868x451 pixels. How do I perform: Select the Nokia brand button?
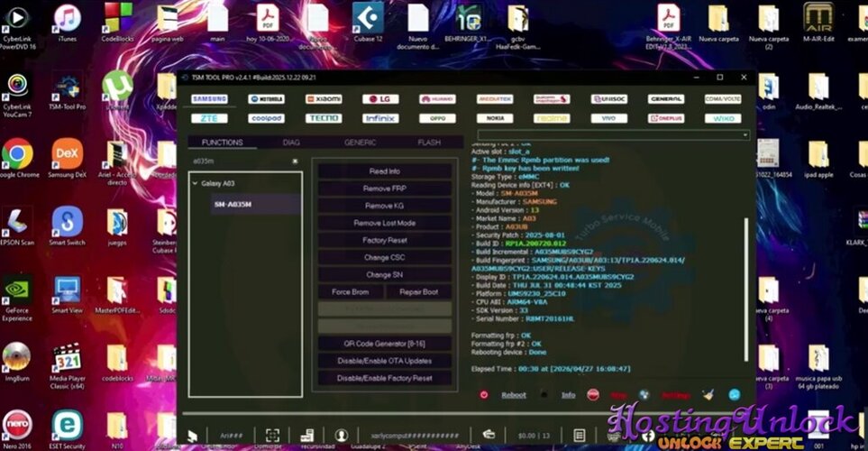[495, 118]
